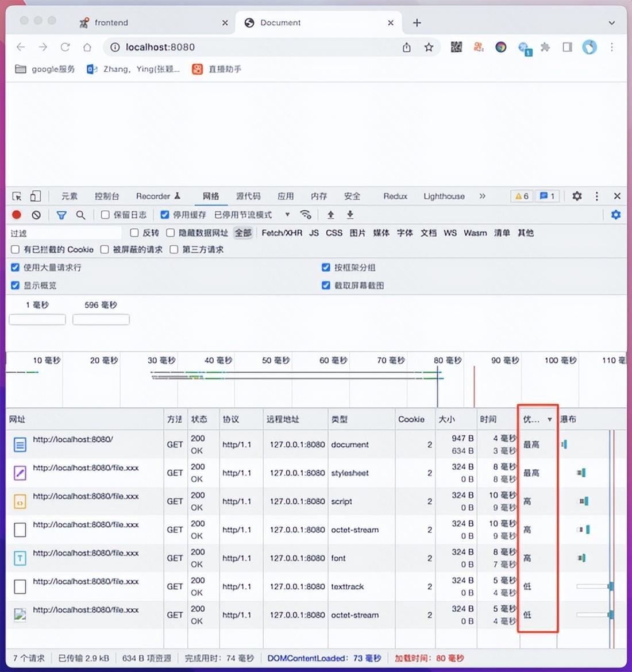Uncheck 按框架分组 checkbox
Screen dimensions: 632x672
click(326, 268)
